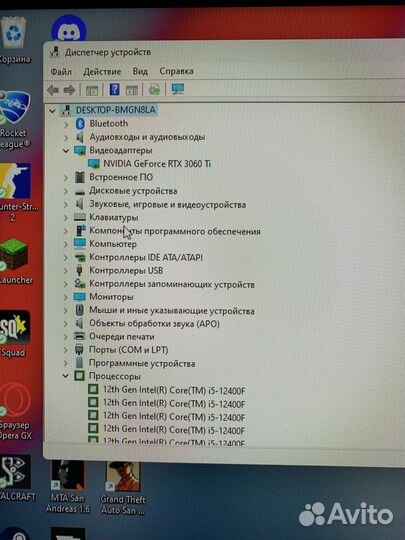Open the Discord desktop icon
The height and width of the screenshot is (540, 405).
coord(69,29)
